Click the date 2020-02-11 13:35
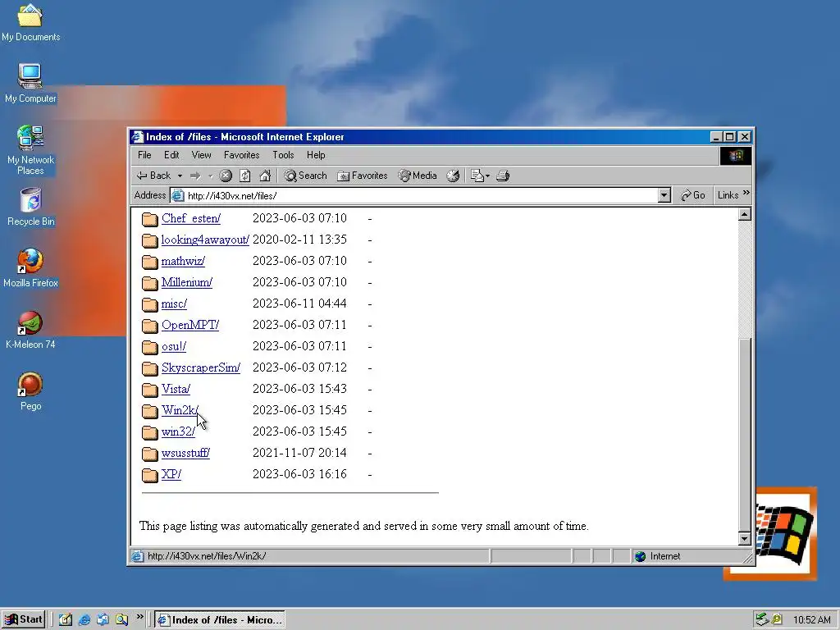Image resolution: width=840 pixels, height=630 pixels. (x=299, y=240)
